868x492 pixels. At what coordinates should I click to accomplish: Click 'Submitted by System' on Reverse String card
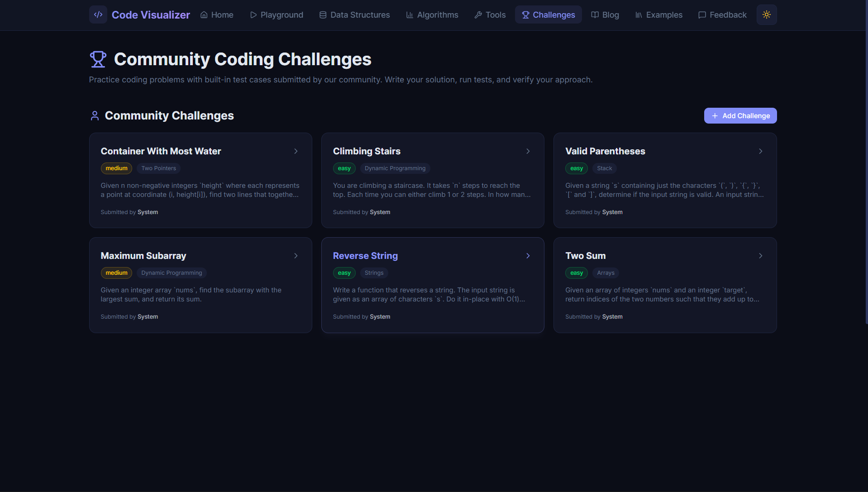tap(362, 317)
